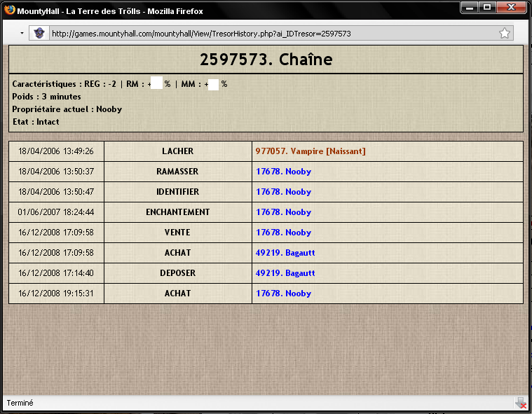Open the dropdown arrow left of the favicon
The height and width of the screenshot is (414, 532).
pos(22,34)
